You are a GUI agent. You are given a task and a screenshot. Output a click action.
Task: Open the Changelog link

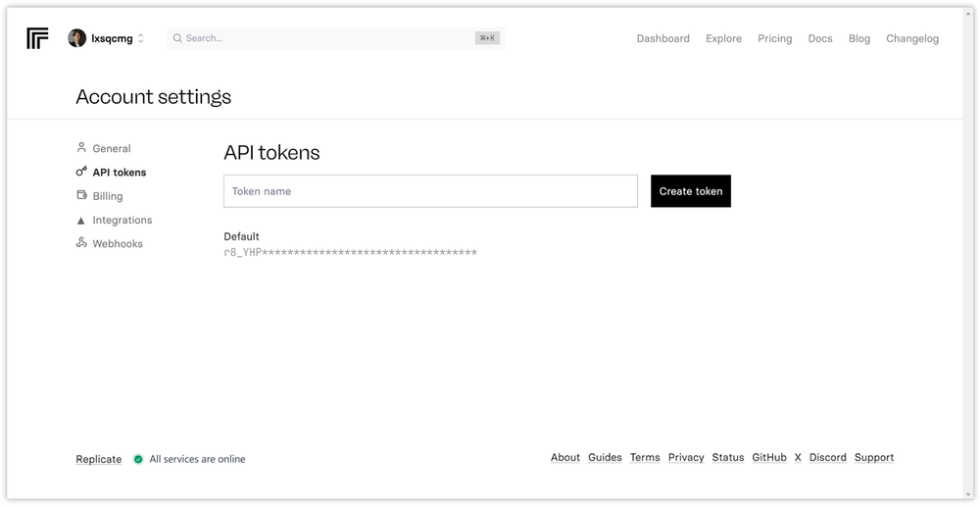912,38
